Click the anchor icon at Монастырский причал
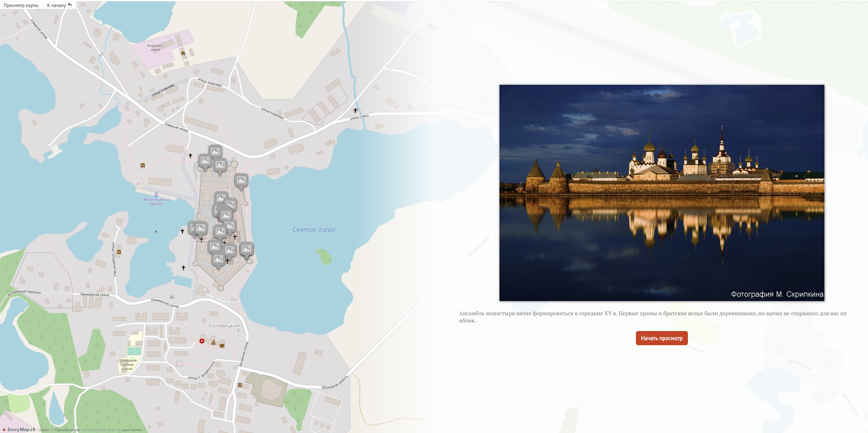 pyautogui.click(x=156, y=194)
